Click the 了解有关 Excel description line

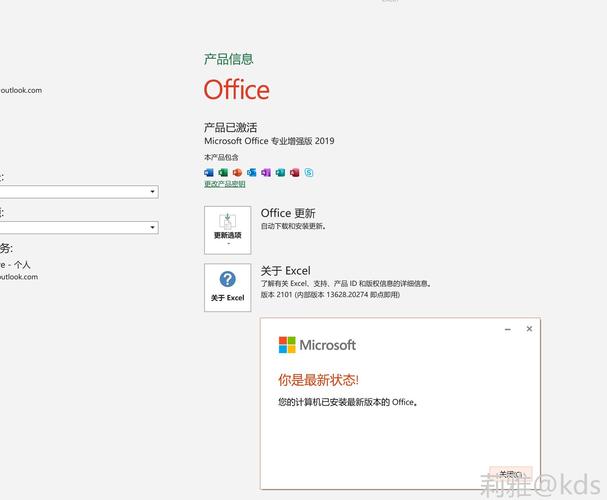pyautogui.click(x=346, y=283)
